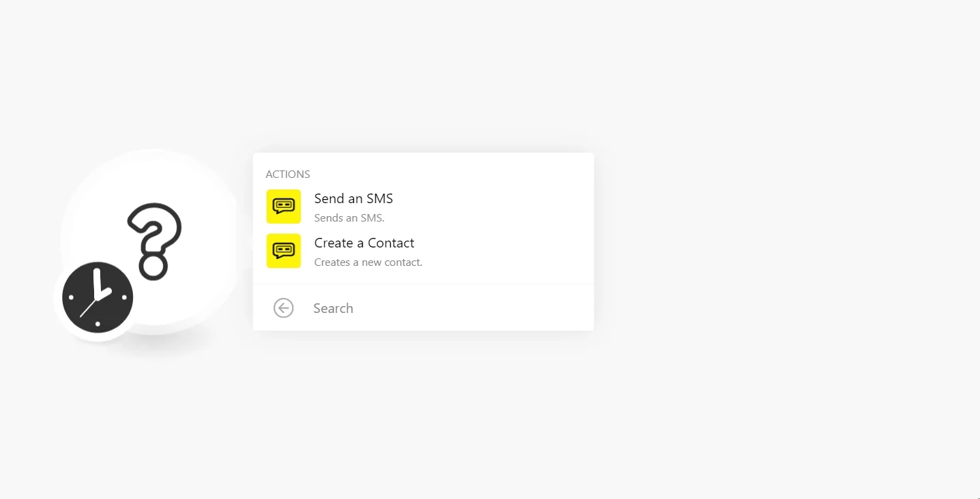Click empty space right of the Search placeholder
This screenshot has width=980, height=499.
477,308
